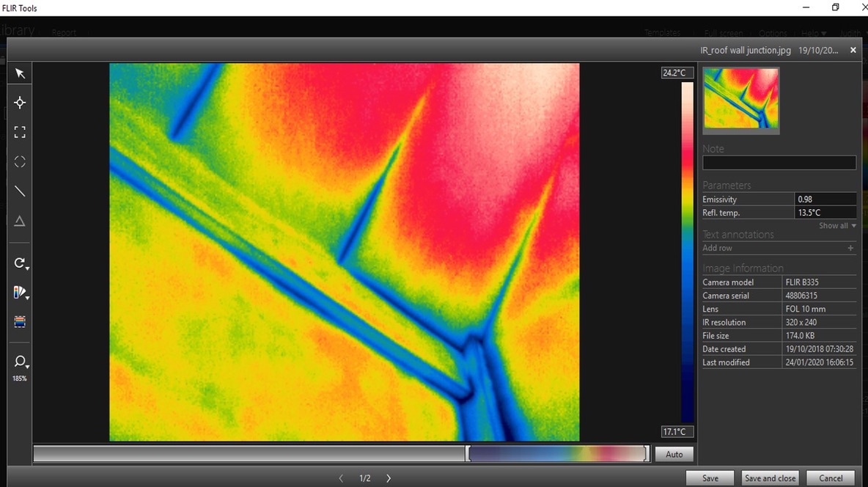Open the color palette tool
Viewport: 868px width, 487px height.
[x=18, y=292]
